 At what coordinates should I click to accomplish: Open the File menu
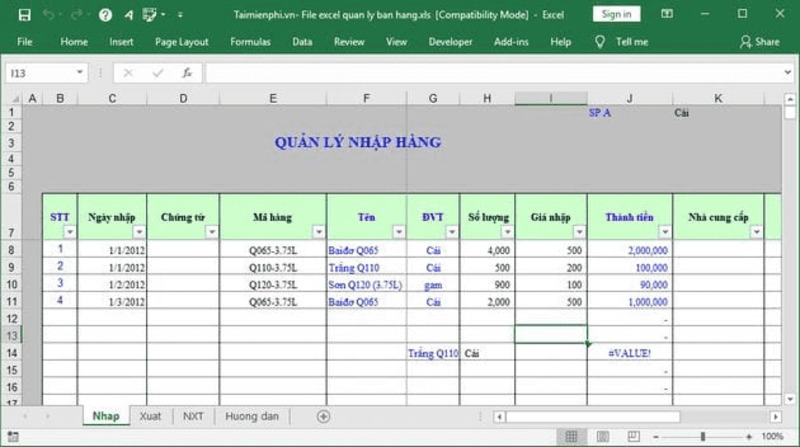(x=24, y=42)
